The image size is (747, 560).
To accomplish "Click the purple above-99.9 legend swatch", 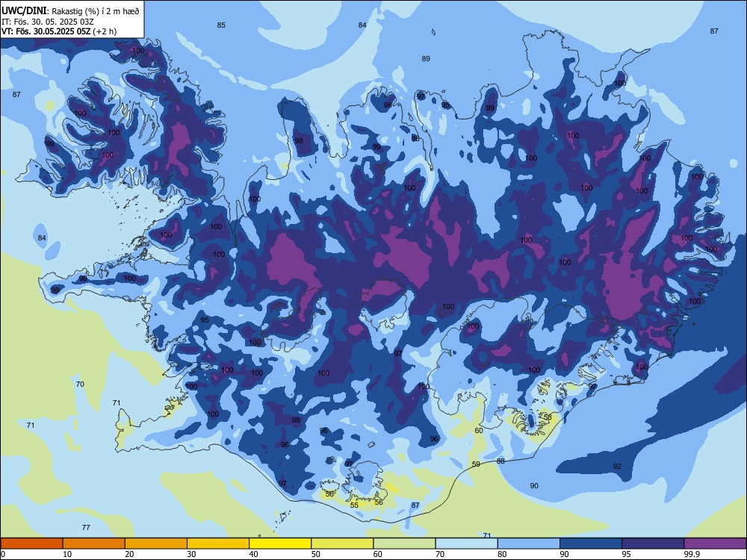I will click(715, 544).
